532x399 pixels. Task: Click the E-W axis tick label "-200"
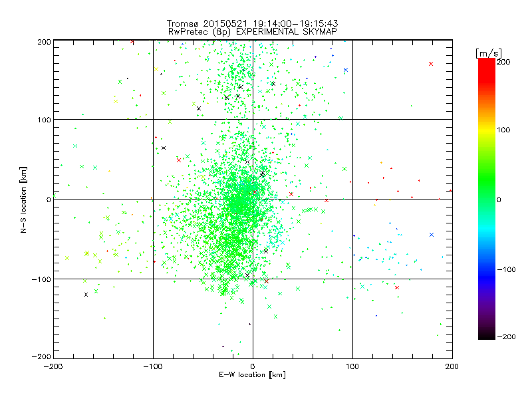point(54,366)
